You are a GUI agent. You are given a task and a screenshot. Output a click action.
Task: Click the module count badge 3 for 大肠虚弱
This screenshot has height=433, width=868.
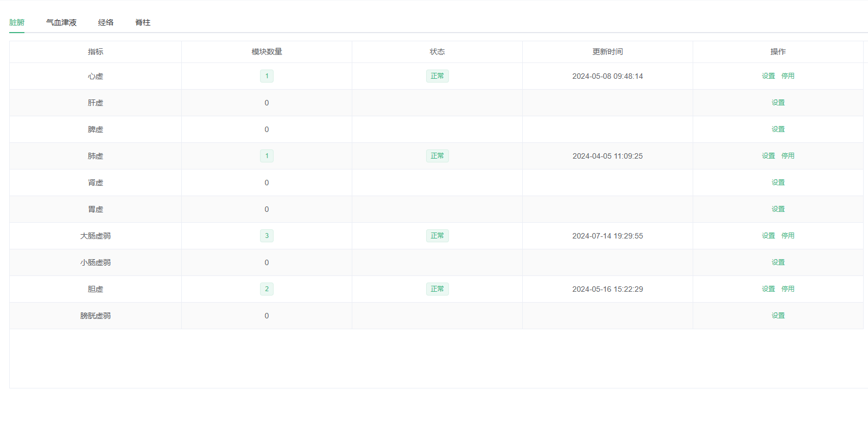267,236
